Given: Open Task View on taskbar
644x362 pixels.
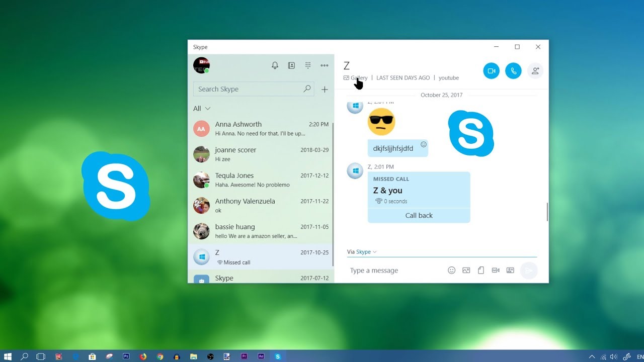Looking at the screenshot, I should [41, 356].
